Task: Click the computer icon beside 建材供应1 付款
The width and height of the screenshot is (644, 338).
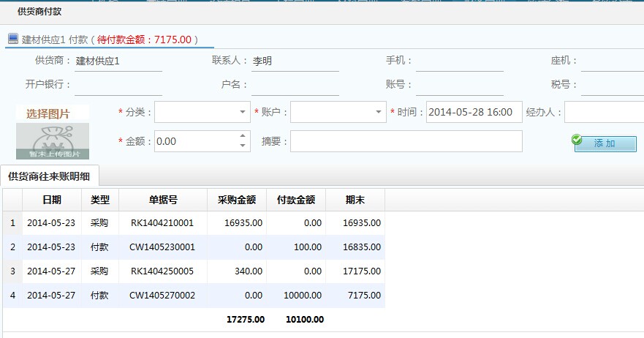Action: (13, 39)
